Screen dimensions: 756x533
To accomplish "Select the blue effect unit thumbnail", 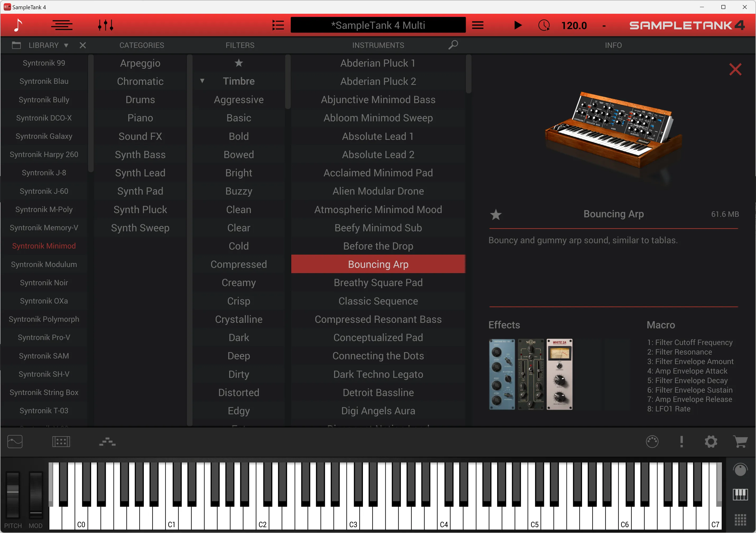I will (x=502, y=374).
